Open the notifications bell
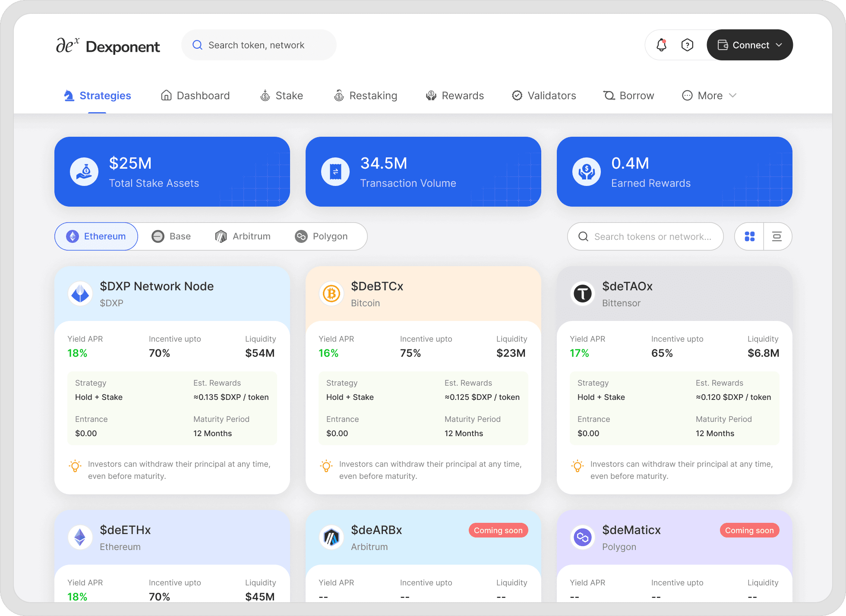 (661, 45)
